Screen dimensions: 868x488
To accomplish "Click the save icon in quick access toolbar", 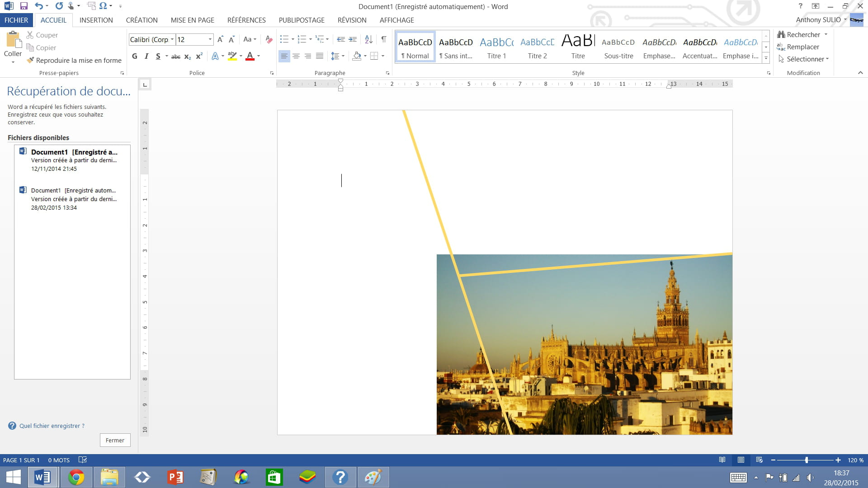I will pyautogui.click(x=24, y=6).
